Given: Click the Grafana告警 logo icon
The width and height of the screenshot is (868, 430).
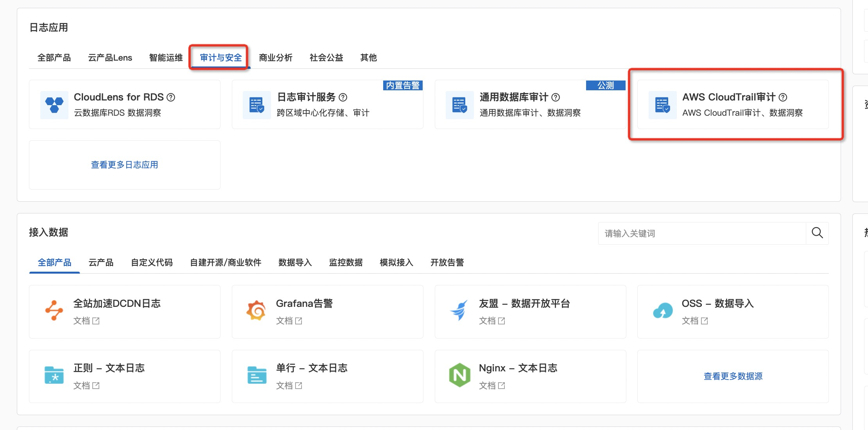Looking at the screenshot, I should tap(256, 311).
